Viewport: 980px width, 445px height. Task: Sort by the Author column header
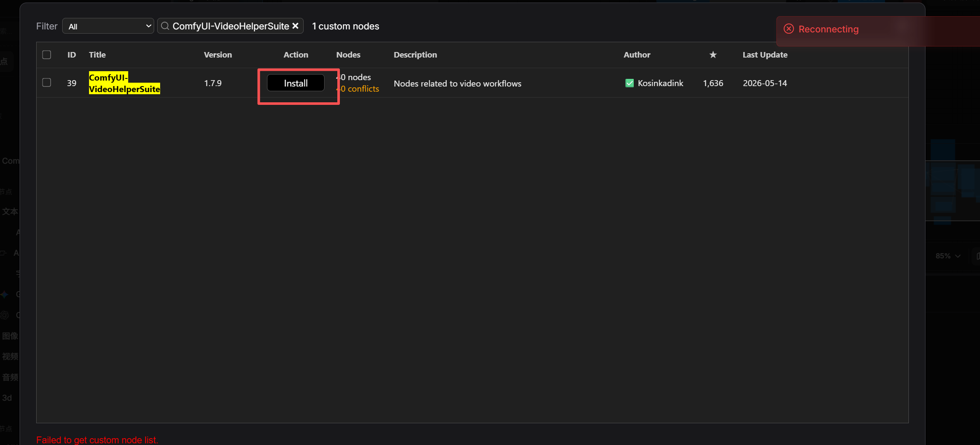click(637, 55)
